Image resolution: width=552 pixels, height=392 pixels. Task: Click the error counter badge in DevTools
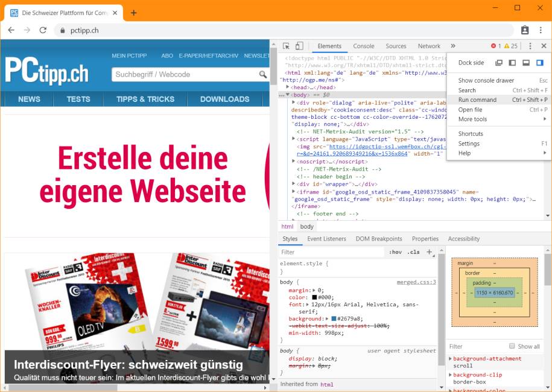pos(495,45)
